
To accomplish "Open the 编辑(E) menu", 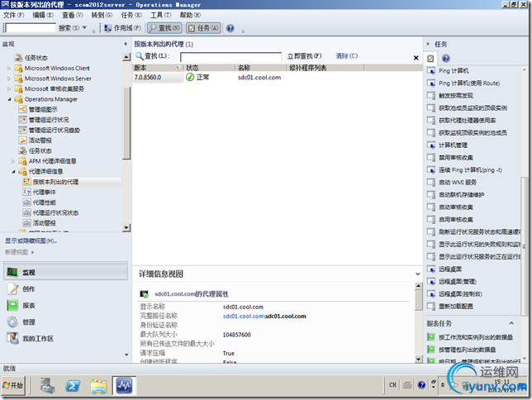I will click(43, 15).
